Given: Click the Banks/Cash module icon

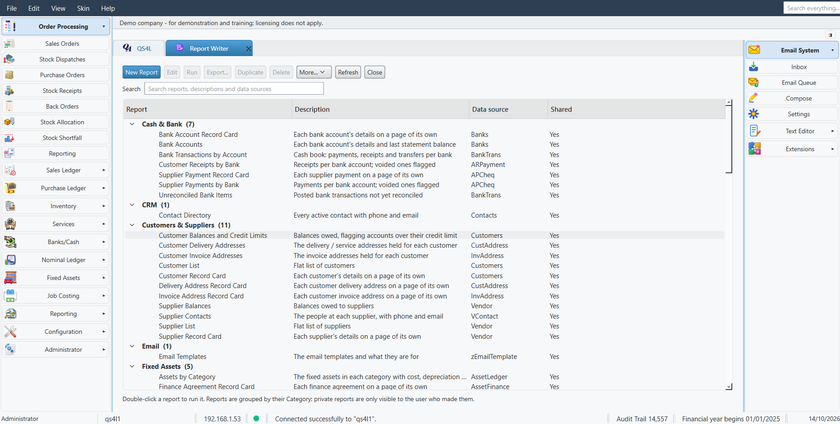Looking at the screenshot, I should tap(10, 242).
